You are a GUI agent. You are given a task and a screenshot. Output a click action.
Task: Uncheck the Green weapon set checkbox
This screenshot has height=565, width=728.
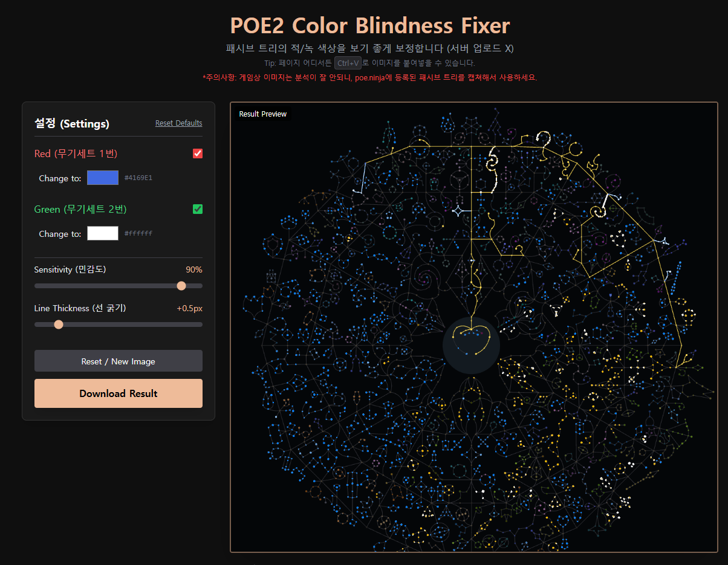click(x=198, y=209)
